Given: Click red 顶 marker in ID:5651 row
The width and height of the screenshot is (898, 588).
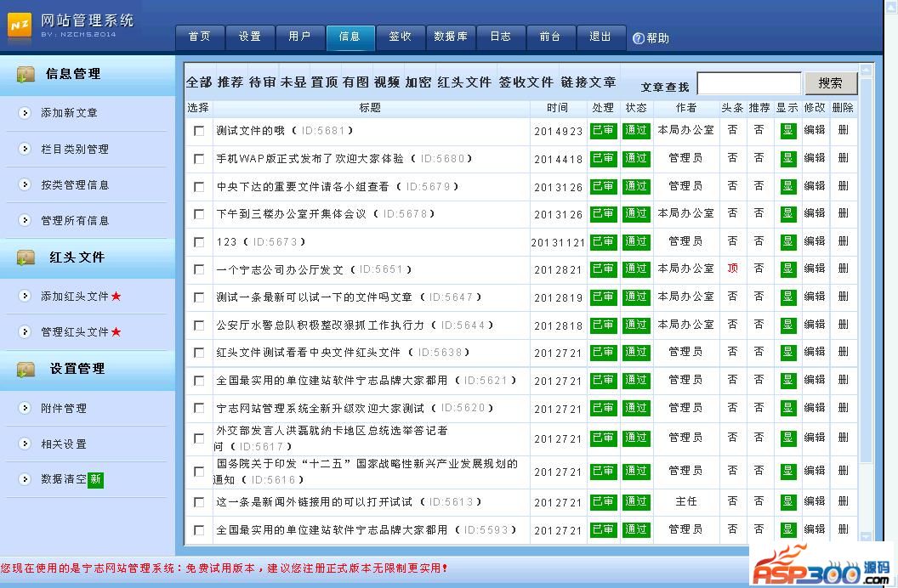Looking at the screenshot, I should pos(732,269).
